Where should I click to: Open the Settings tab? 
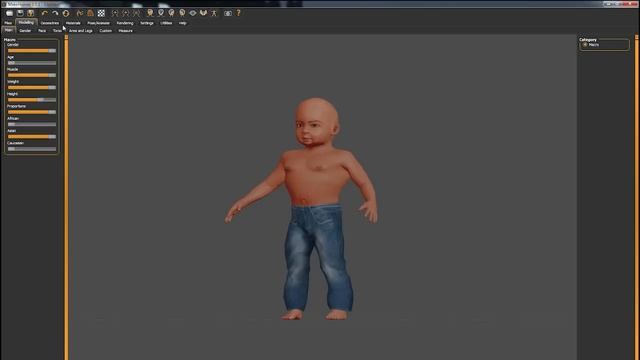point(147,23)
